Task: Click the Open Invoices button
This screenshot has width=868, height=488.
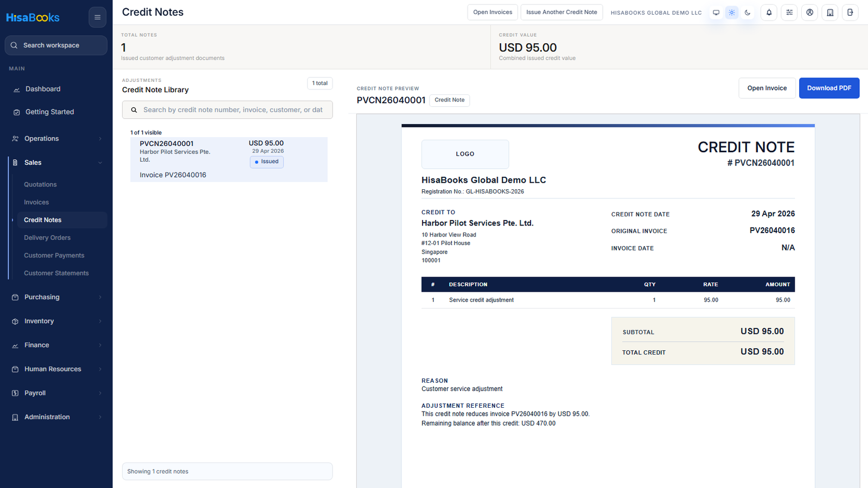Action: tap(493, 12)
